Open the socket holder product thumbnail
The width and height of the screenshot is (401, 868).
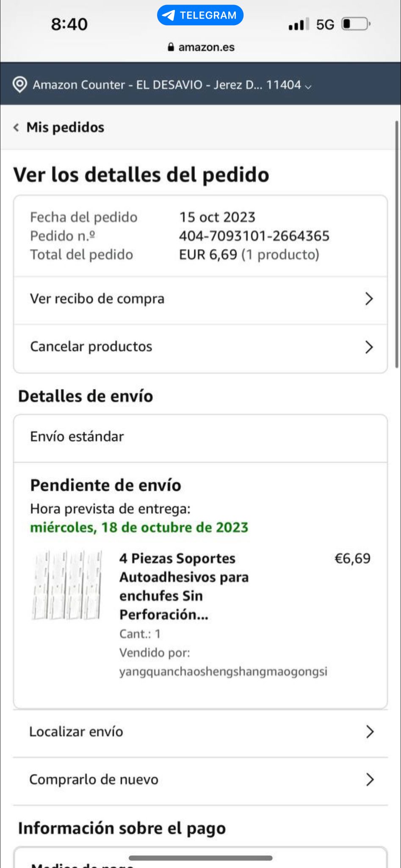click(67, 585)
